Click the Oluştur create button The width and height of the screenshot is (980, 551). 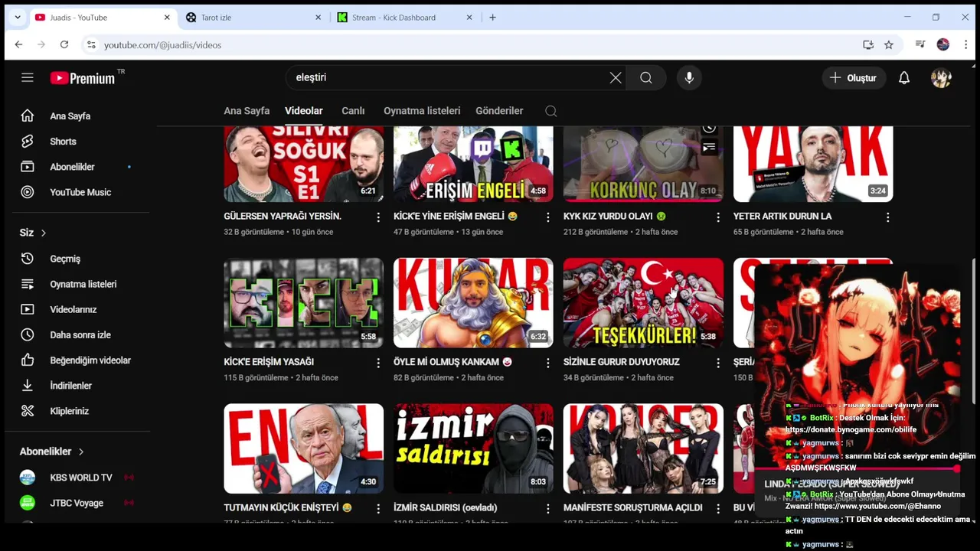tap(854, 77)
